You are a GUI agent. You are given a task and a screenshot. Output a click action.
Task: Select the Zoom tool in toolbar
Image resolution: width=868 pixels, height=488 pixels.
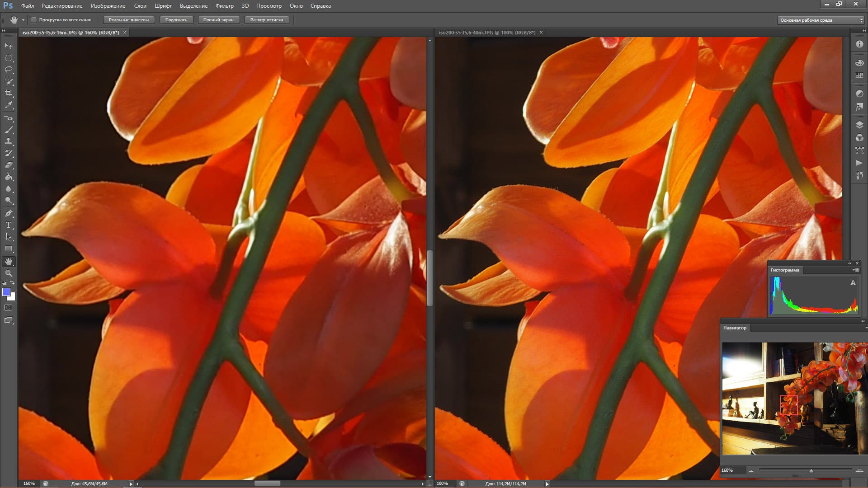[x=9, y=273]
